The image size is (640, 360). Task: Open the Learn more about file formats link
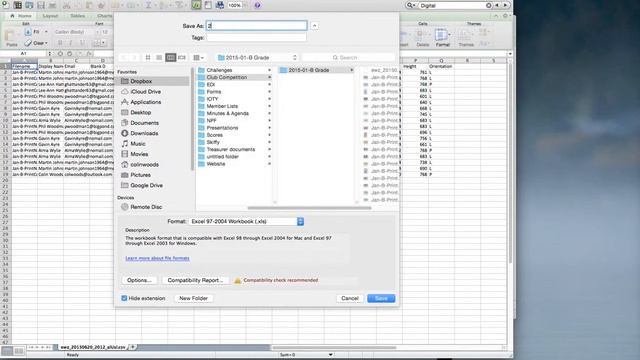[x=157, y=258]
